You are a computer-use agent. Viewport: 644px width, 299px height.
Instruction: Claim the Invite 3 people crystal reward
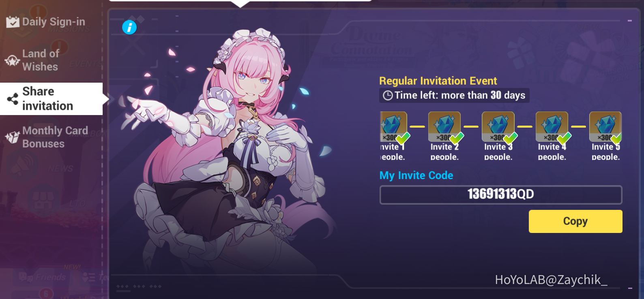(498, 127)
